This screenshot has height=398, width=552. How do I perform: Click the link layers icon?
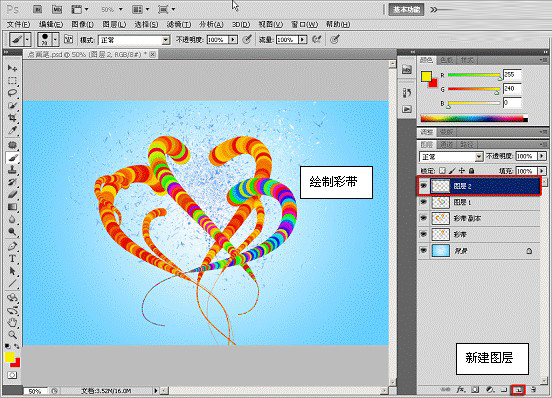click(x=445, y=390)
